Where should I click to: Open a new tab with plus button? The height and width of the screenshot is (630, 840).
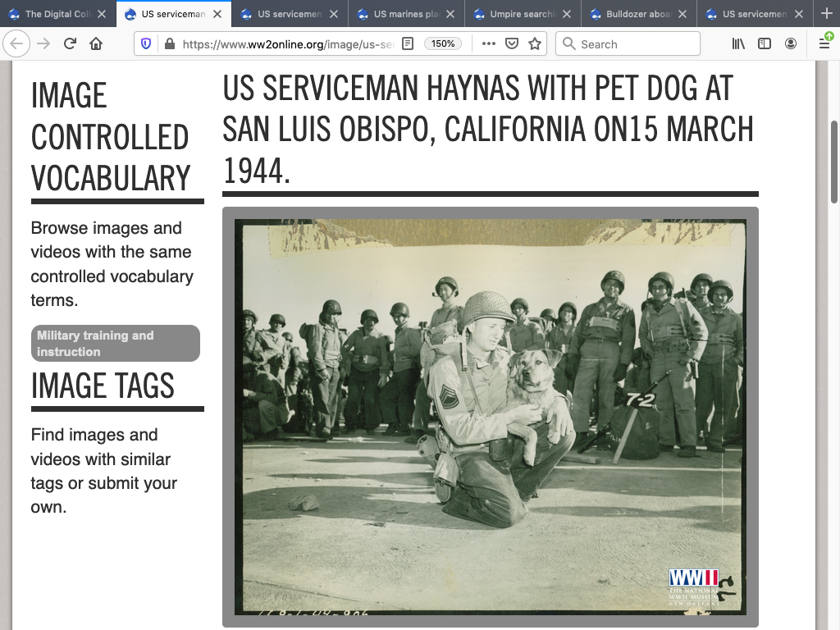[826, 14]
